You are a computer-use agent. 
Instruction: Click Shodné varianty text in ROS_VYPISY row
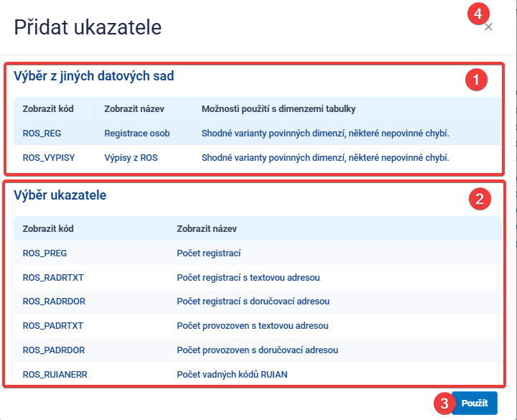(325, 157)
